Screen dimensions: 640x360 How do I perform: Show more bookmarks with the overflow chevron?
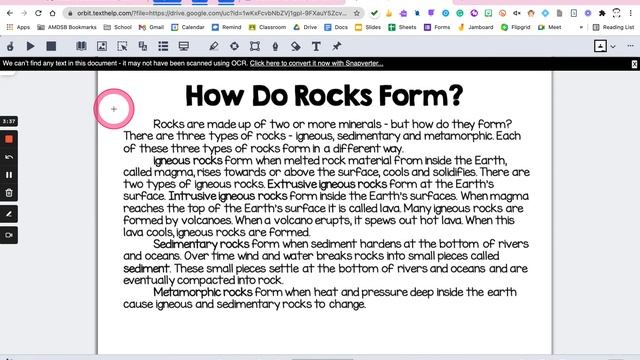581,27
